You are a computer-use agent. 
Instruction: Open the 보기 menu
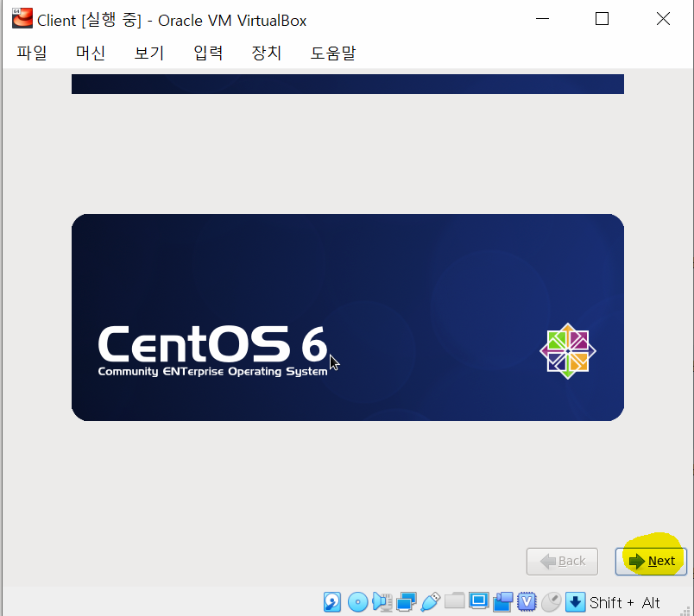(149, 53)
